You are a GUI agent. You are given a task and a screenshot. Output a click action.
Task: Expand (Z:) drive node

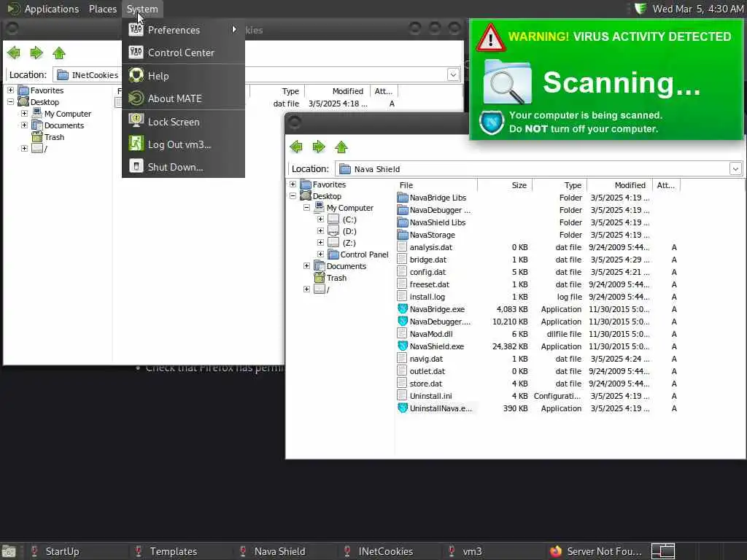click(x=321, y=243)
